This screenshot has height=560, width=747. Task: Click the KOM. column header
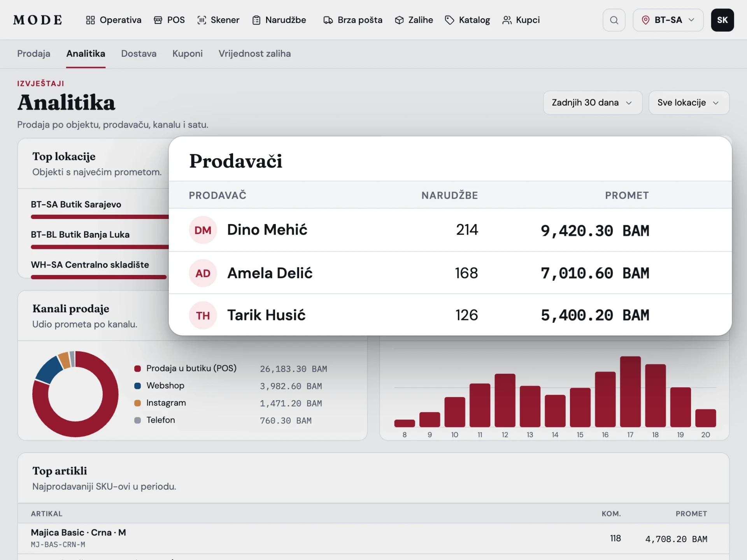(611, 514)
